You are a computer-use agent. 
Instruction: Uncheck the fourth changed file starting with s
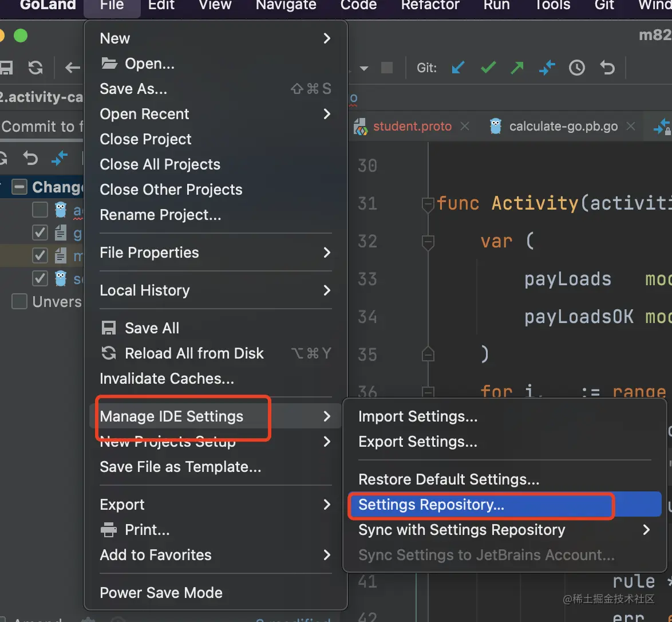click(40, 278)
